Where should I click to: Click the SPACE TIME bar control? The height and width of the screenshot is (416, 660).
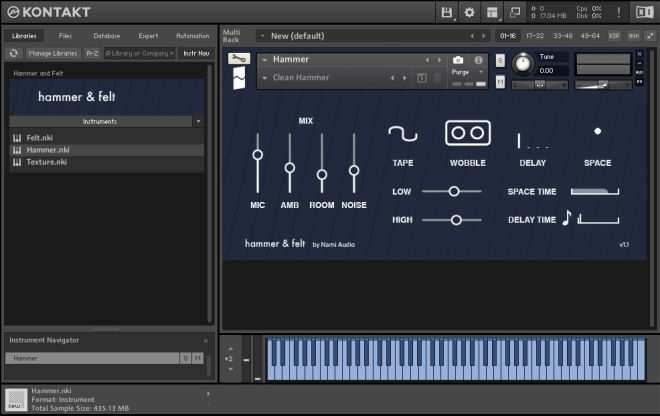click(x=595, y=192)
